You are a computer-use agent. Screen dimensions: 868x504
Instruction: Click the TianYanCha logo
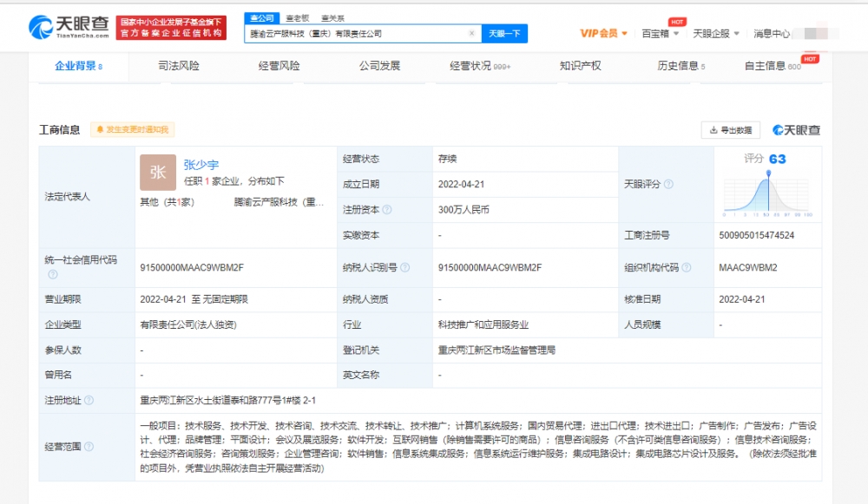[x=69, y=27]
